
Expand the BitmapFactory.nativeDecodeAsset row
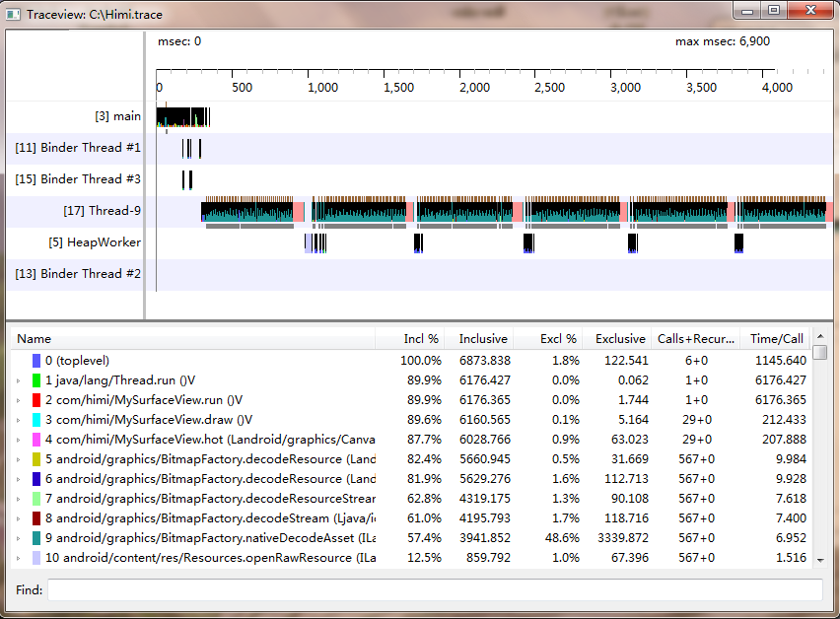tap(18, 538)
